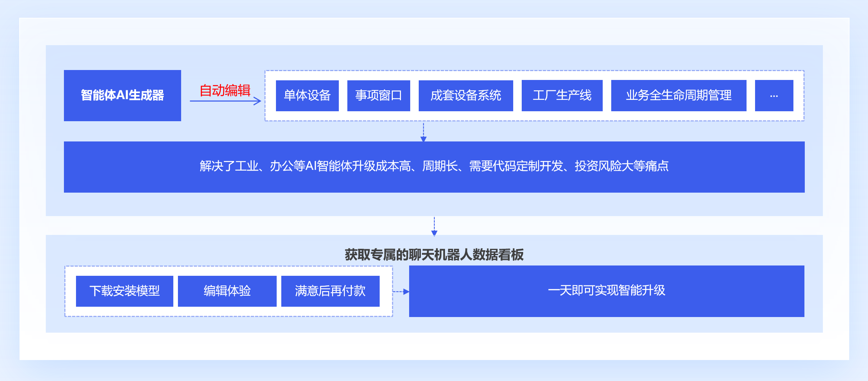Viewport: 868px width, 381px height.
Task: Open the 业务全生命周期管理 block
Action: click(x=678, y=95)
